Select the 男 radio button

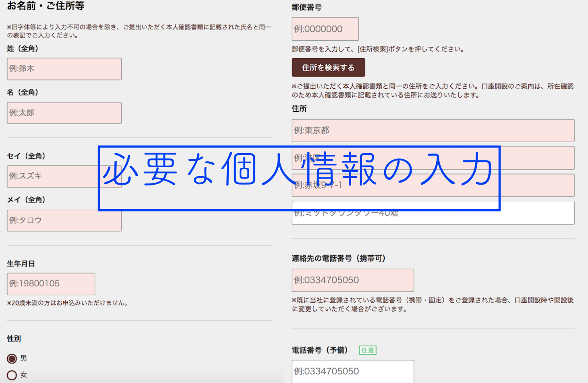12,358
